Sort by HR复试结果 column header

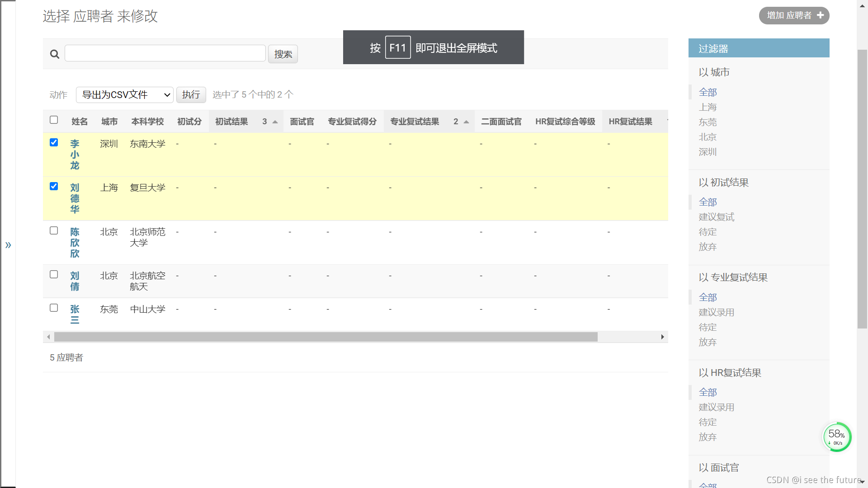pyautogui.click(x=630, y=122)
